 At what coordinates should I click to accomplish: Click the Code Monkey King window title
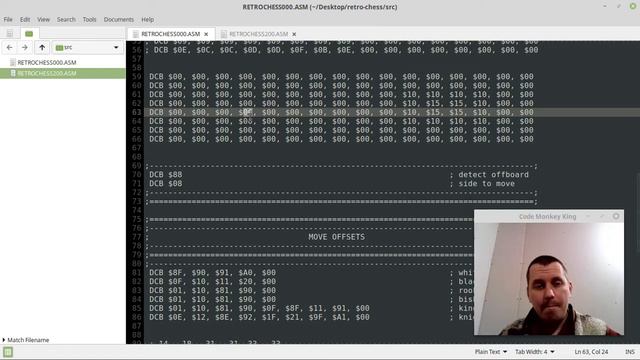[x=547, y=216]
